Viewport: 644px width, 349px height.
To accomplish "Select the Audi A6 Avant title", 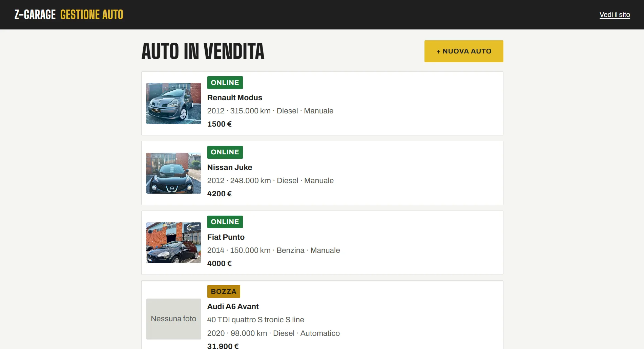I will (x=233, y=306).
